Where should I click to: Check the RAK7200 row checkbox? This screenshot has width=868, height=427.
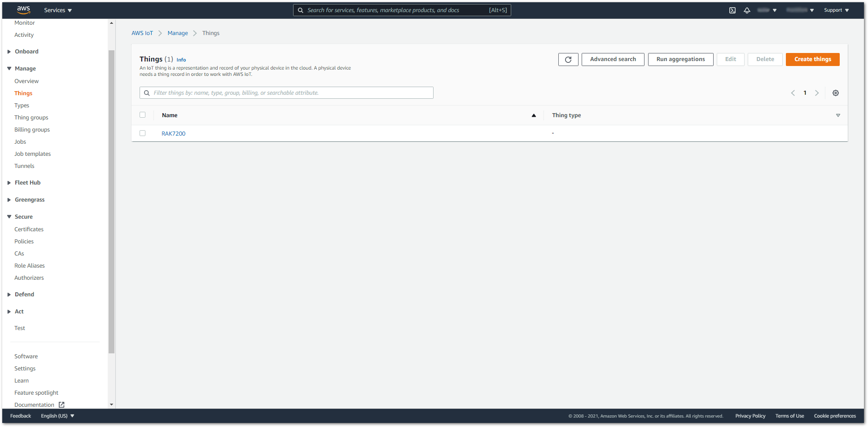pos(143,133)
